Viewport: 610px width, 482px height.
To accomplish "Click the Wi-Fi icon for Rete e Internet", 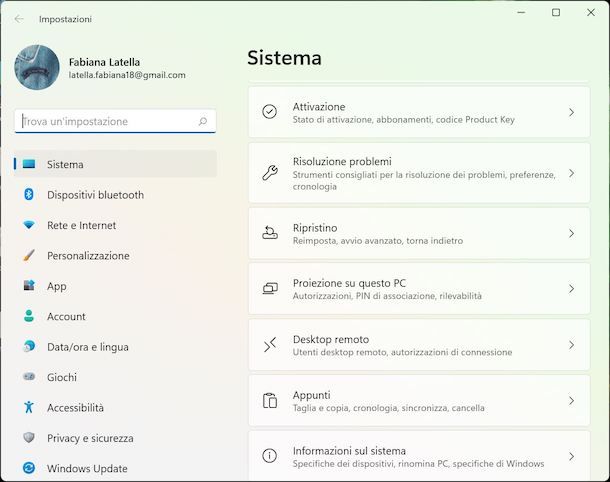I will pos(29,224).
